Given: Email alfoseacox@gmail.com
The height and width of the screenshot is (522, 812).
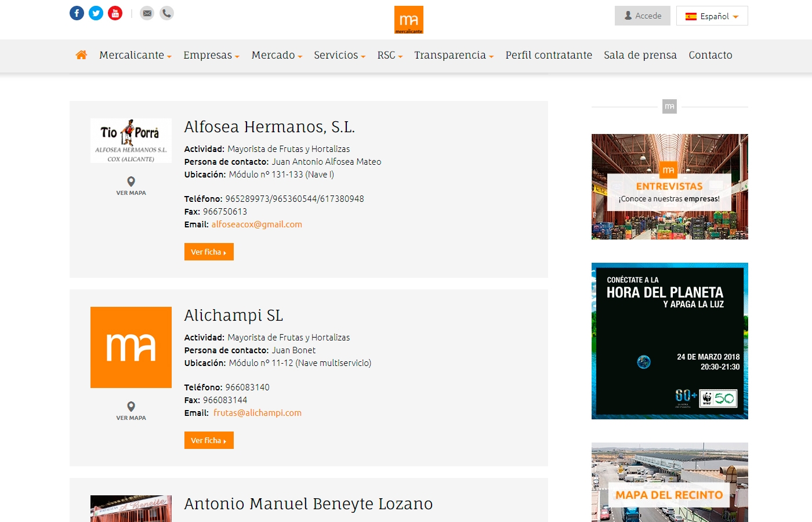Looking at the screenshot, I should 257,224.
